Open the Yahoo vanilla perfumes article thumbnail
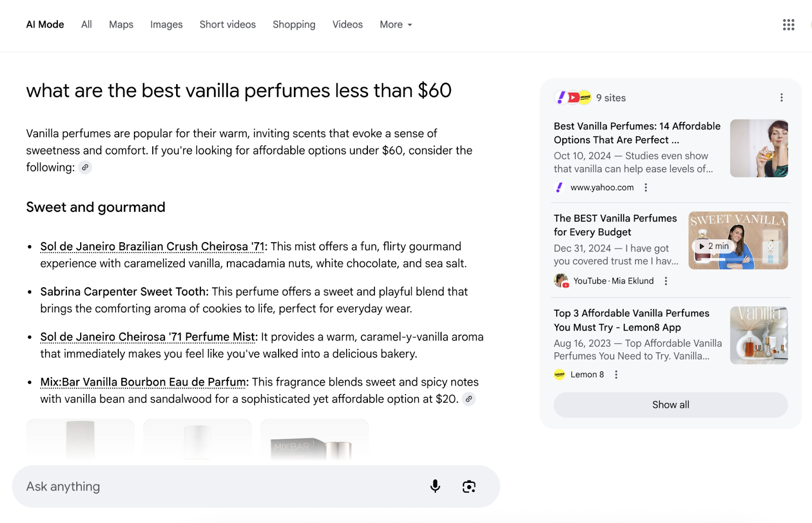812x523 pixels. click(759, 148)
